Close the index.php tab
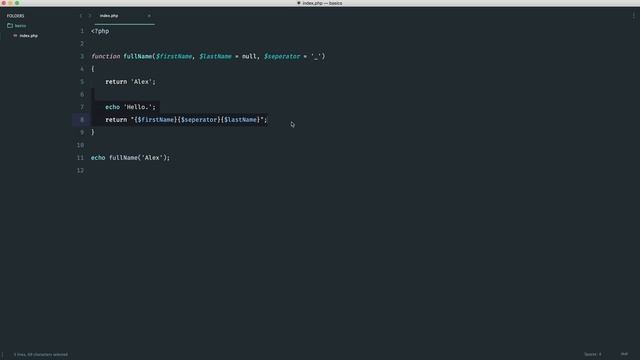 click(149, 16)
